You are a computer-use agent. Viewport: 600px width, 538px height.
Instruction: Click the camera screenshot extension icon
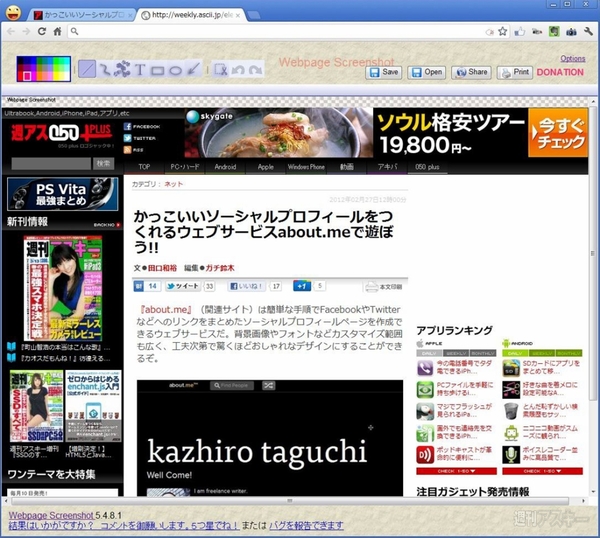click(571, 32)
